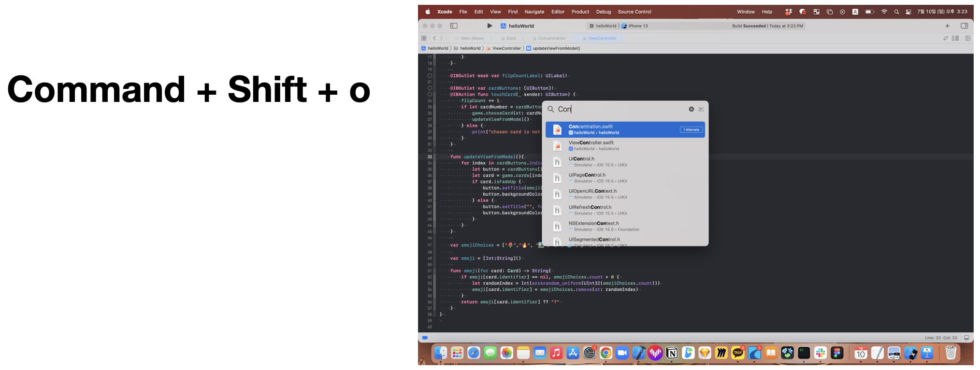This screenshot has height=370, width=980.
Task: Toggle the input source A indicator
Action: pos(855,12)
